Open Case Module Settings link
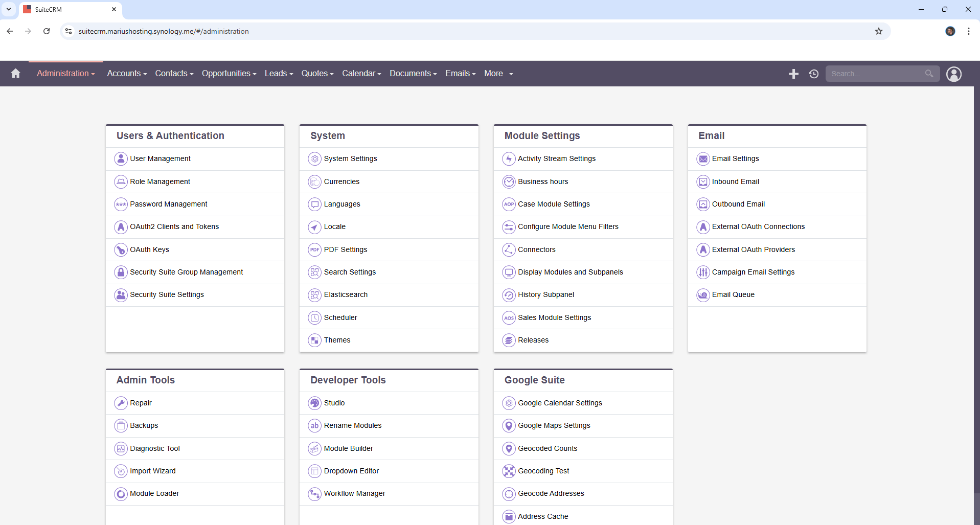Viewport: 980px width, 525px height. [554, 204]
